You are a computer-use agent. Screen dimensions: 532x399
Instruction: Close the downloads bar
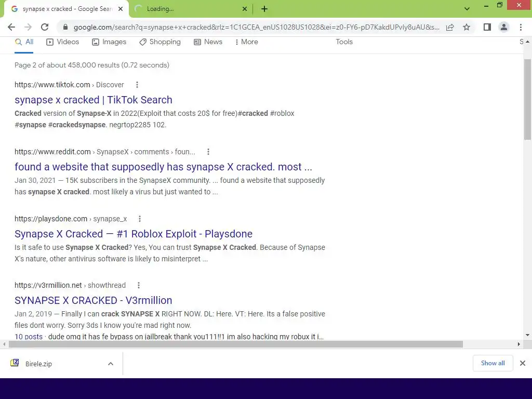click(523, 363)
